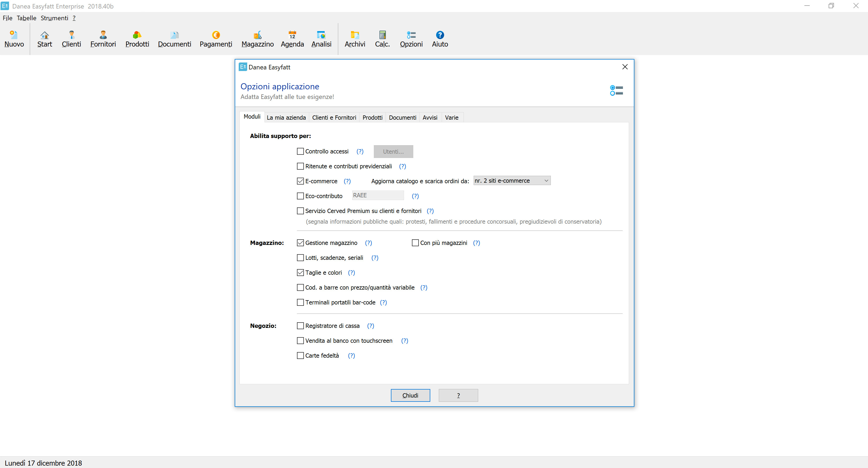
Task: Click the RAEE eco-contributo text field
Action: (377, 196)
